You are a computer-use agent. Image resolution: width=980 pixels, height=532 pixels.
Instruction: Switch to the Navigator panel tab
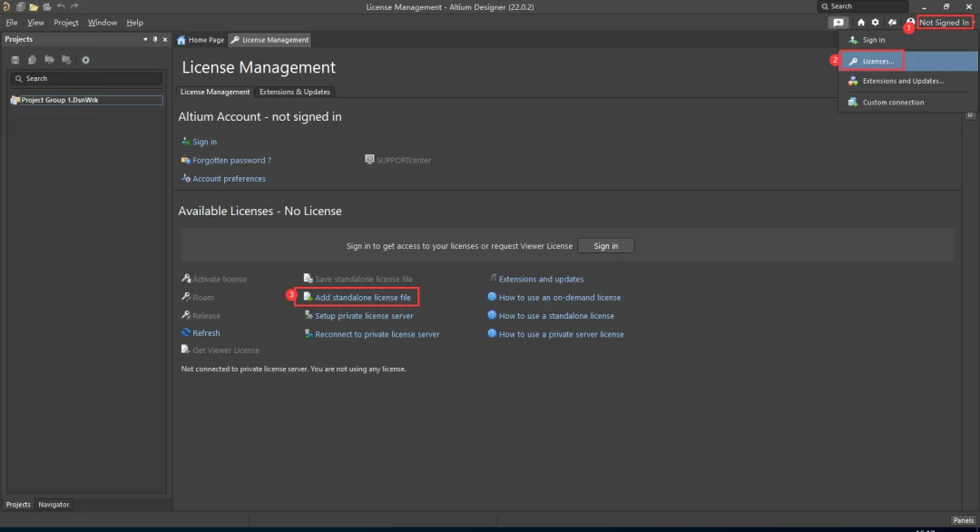coord(54,505)
